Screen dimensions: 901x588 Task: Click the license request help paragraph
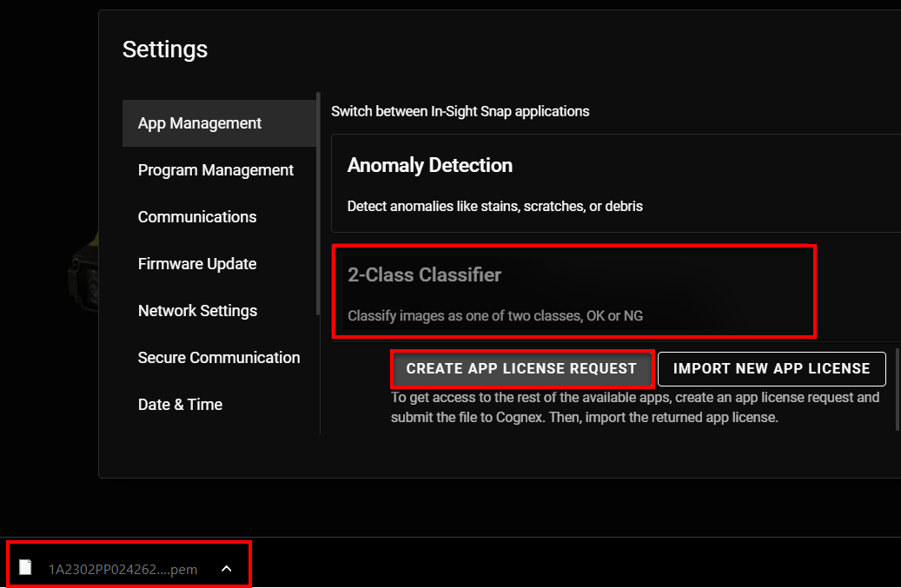[635, 407]
